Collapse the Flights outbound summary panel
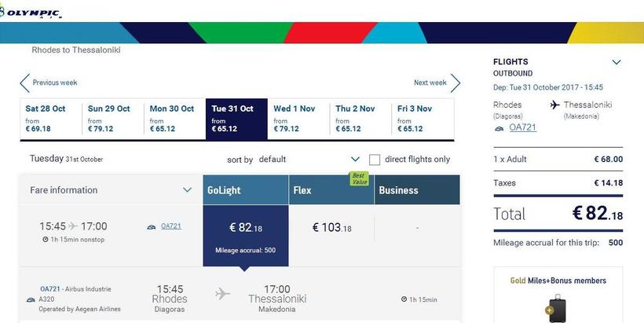 617,62
